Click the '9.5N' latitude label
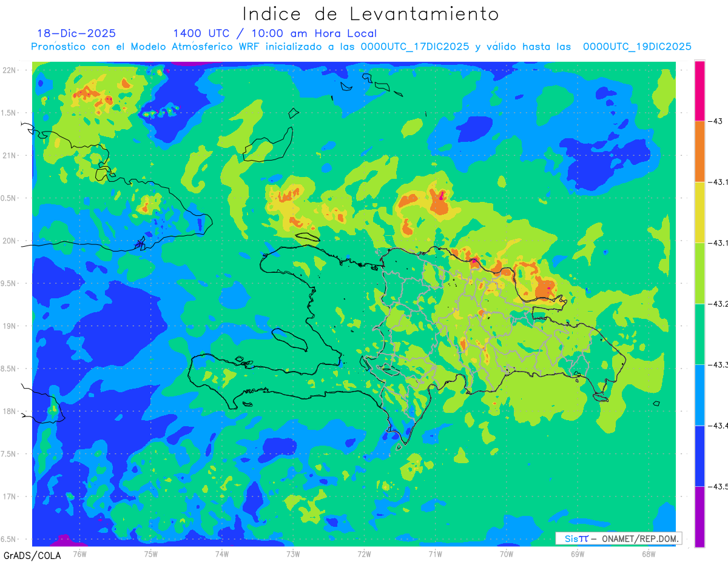Viewport: 728px width, 562px height. click(x=9, y=283)
